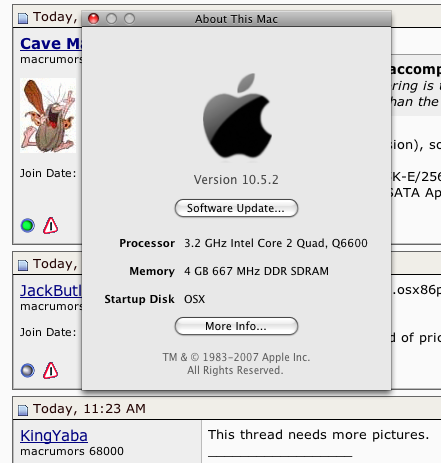This screenshot has width=441, height=463.
Task: Click the About This Mac title bar text
Action: tap(236, 19)
